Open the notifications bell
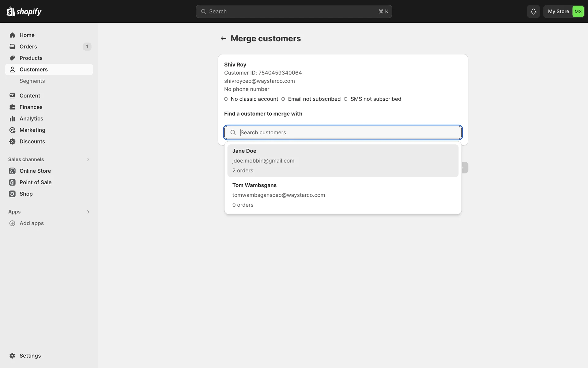The height and width of the screenshot is (368, 588). [533, 11]
